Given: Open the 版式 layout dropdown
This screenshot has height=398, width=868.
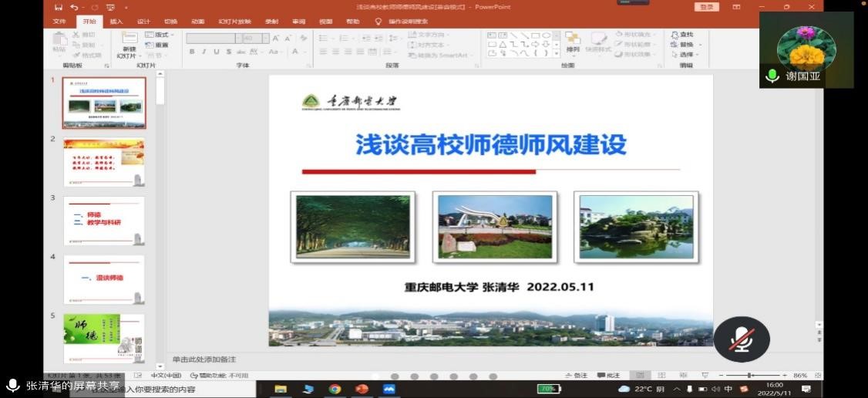Looking at the screenshot, I should [160, 35].
